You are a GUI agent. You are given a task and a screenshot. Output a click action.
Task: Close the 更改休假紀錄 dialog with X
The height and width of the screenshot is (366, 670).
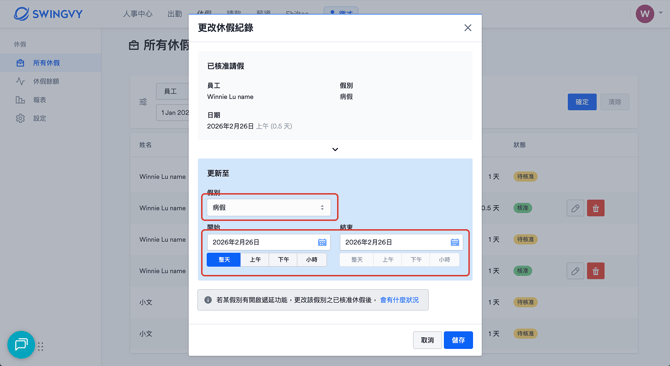click(x=467, y=28)
